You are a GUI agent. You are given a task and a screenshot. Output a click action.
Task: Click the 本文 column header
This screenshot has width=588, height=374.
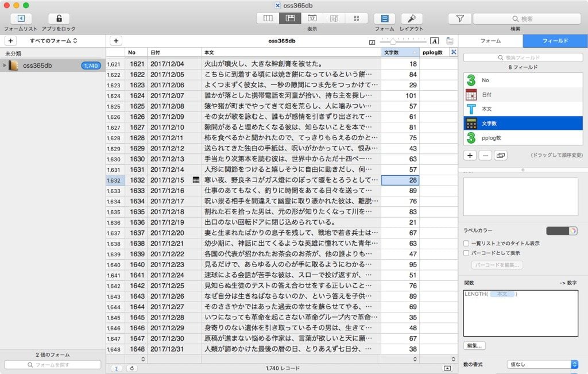[291, 52]
